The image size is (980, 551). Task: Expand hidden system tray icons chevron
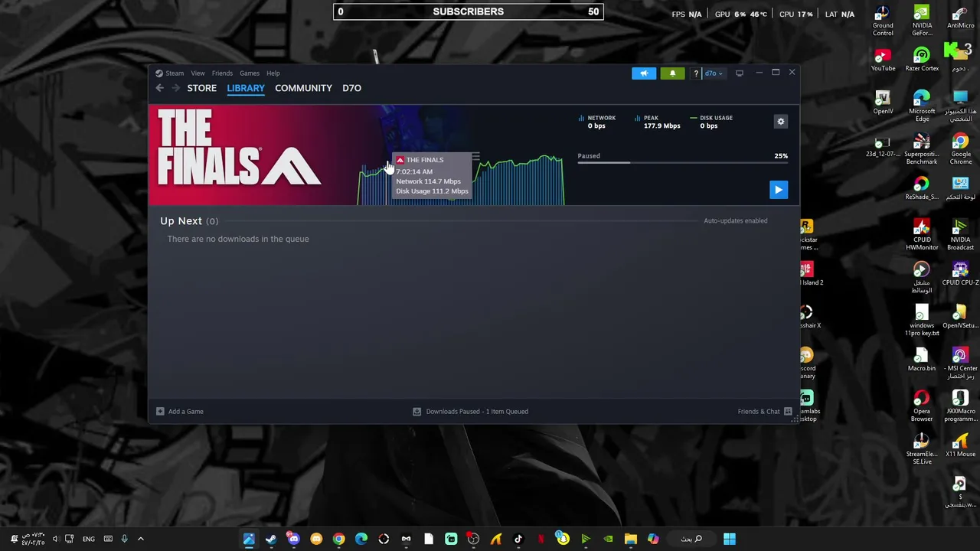141,539
